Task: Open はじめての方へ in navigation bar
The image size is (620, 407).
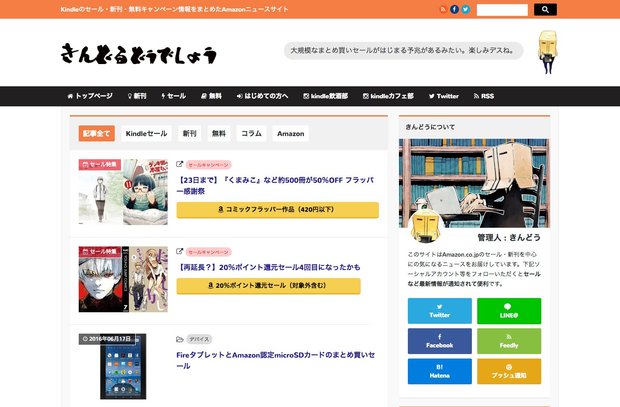Action: 262,96
